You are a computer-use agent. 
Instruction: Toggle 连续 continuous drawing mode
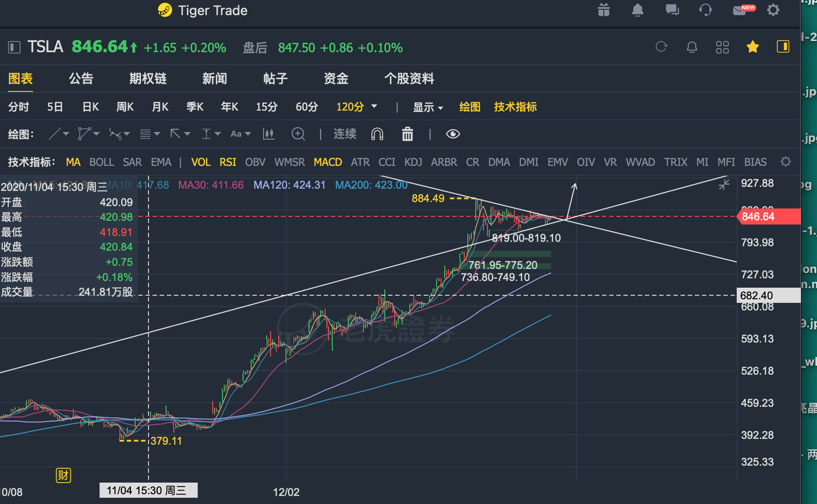click(x=345, y=134)
